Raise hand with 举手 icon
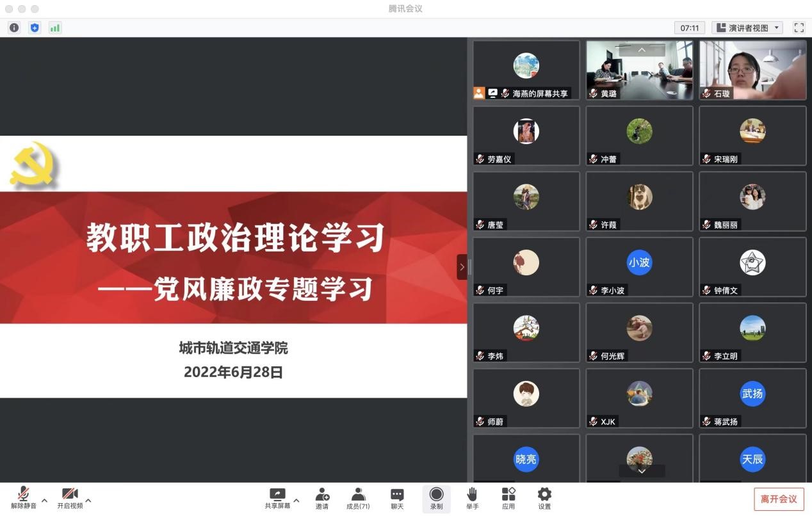812x516 pixels. click(472, 499)
